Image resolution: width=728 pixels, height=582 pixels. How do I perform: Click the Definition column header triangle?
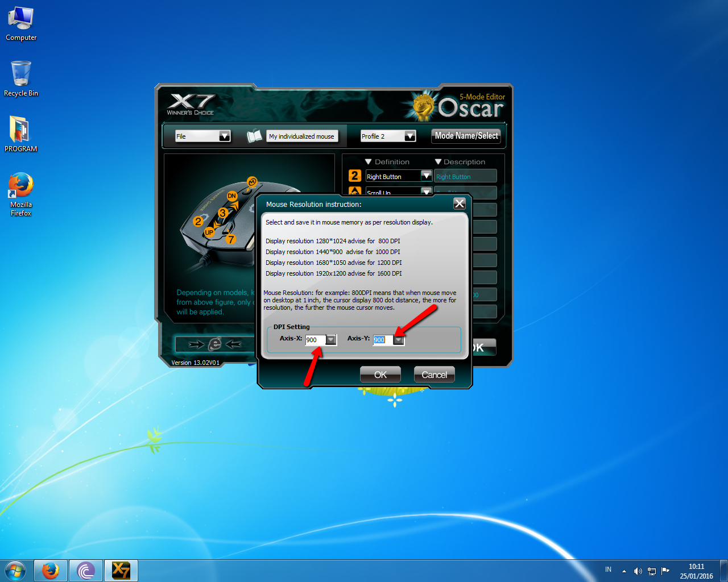pos(368,162)
